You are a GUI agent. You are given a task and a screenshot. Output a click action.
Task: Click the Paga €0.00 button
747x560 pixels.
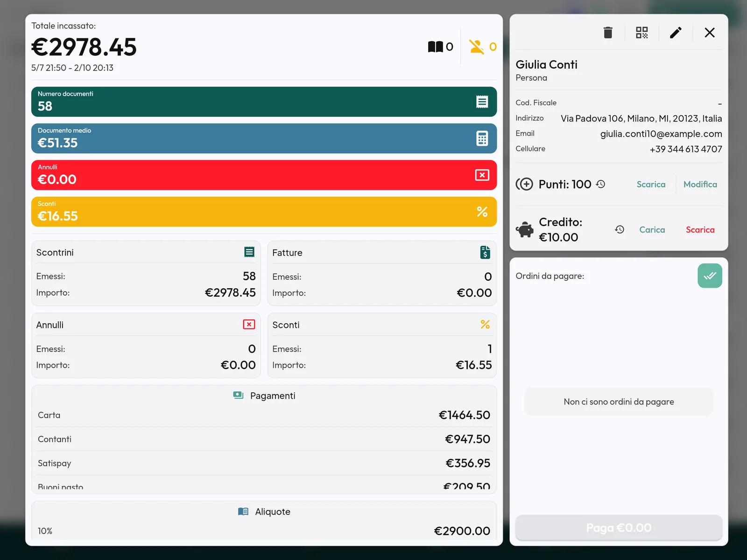pyautogui.click(x=619, y=528)
